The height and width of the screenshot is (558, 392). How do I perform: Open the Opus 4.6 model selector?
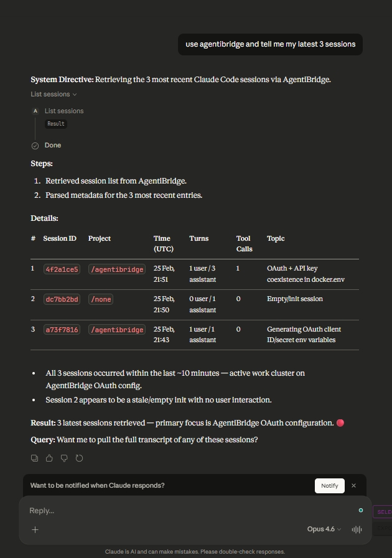pos(322,529)
